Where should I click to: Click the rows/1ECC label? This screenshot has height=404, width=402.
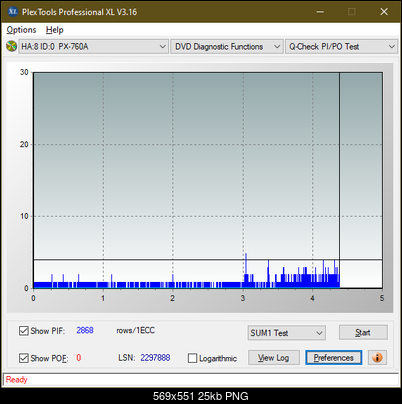[136, 330]
